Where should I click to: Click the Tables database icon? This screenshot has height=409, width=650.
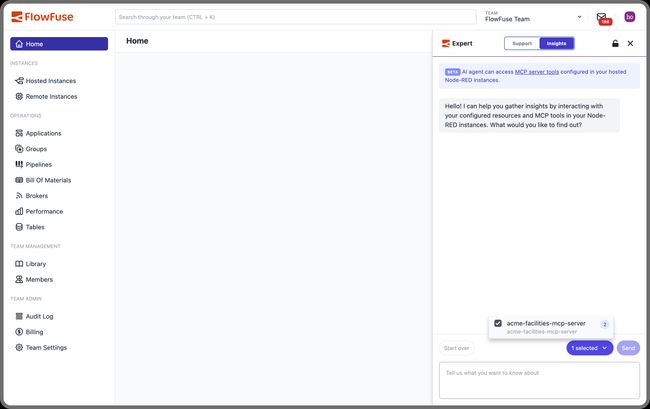pos(19,227)
